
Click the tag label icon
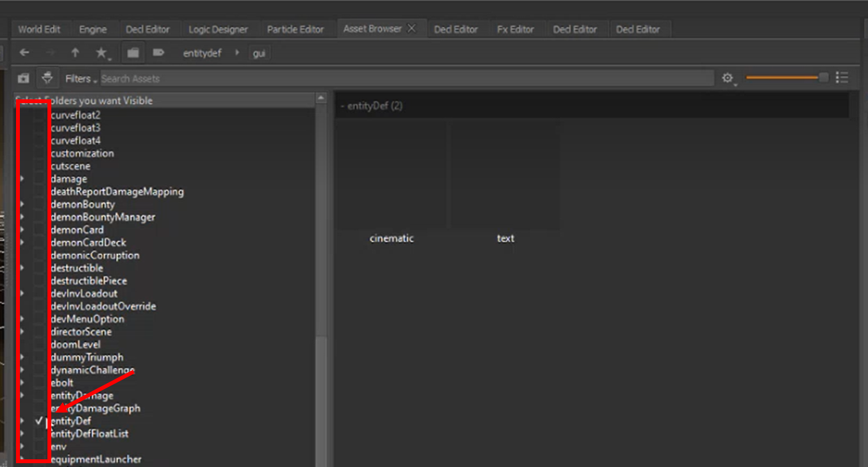(159, 53)
